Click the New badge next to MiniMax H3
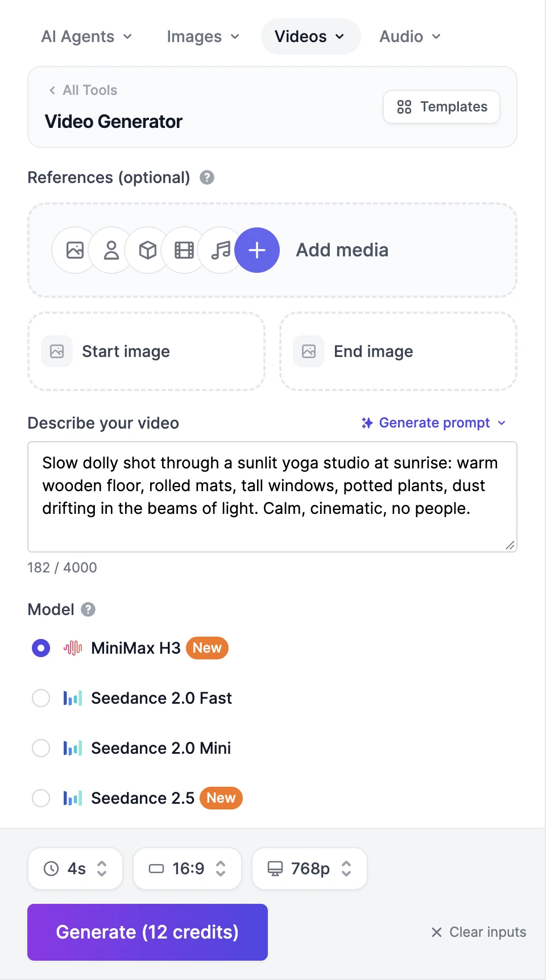Screen dimensions: 555x980 (207, 648)
